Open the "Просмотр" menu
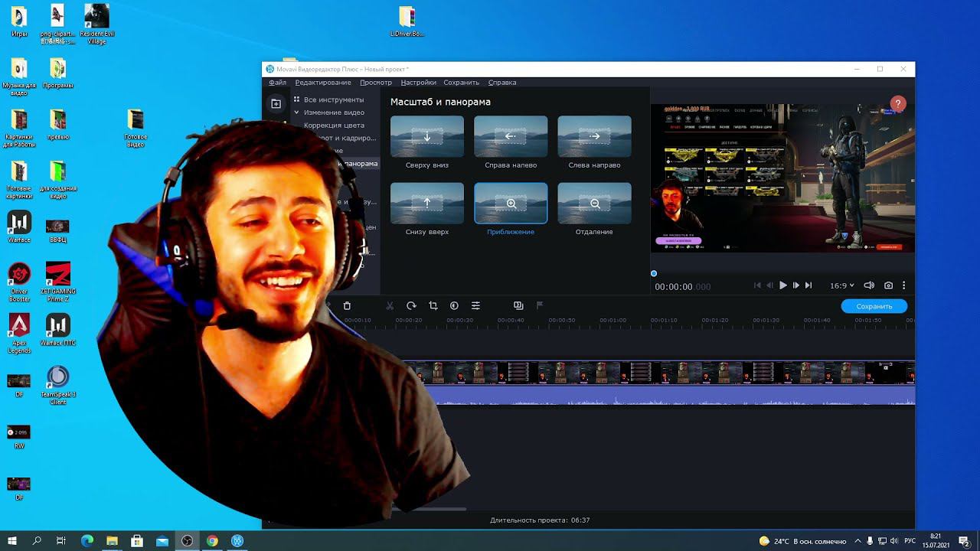 tap(376, 83)
